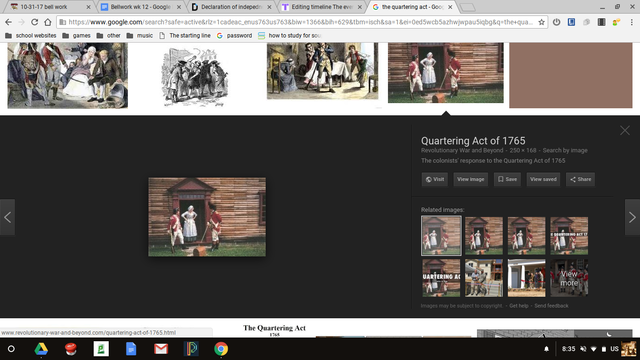Viewport: 640px width, 360px height.
Task: Select the white house ribbon related thumbnail
Action: tap(527, 278)
